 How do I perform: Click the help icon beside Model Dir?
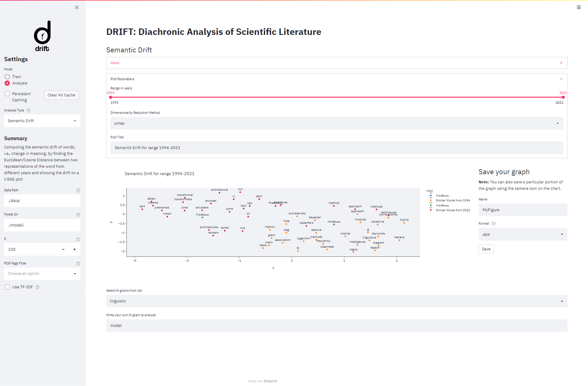tap(78, 215)
